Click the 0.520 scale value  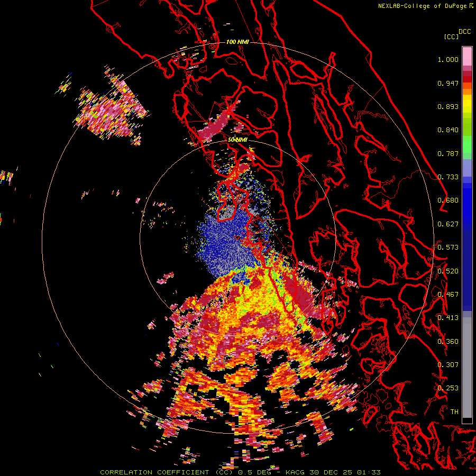coord(448,271)
